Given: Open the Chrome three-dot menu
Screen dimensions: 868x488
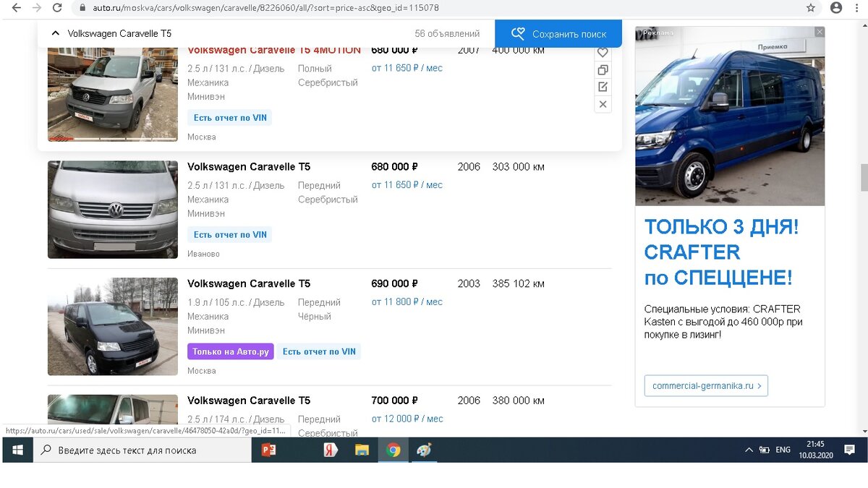Looking at the screenshot, I should (858, 8).
